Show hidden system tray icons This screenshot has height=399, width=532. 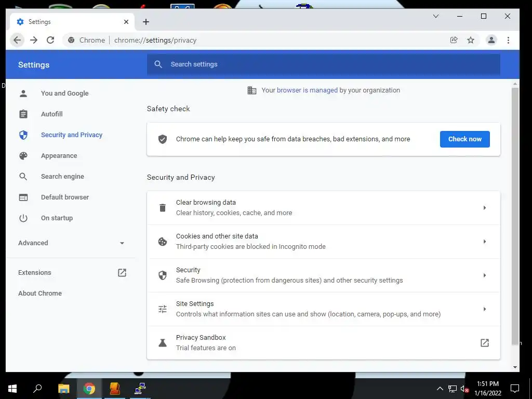coord(440,389)
